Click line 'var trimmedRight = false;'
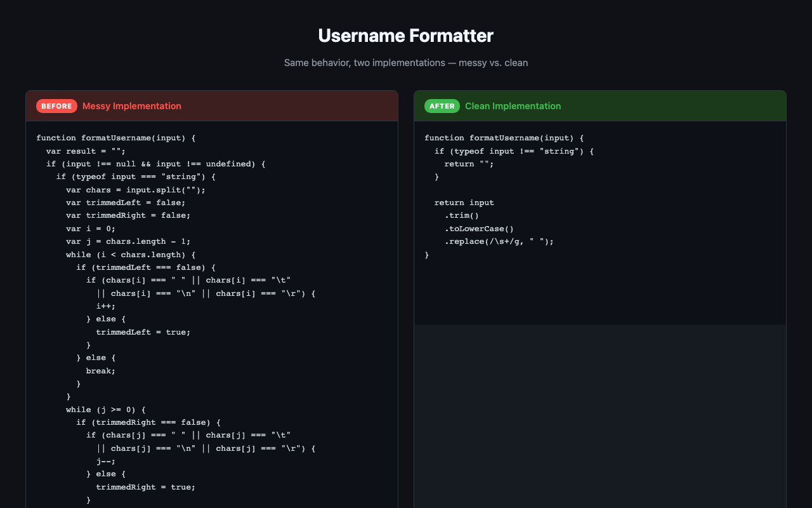 pos(128,215)
